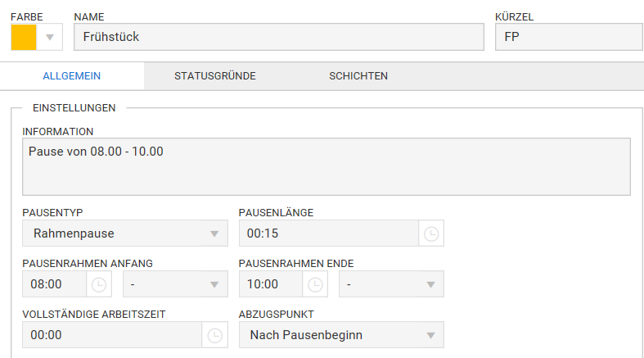Click into the Information text area

pos(327,166)
